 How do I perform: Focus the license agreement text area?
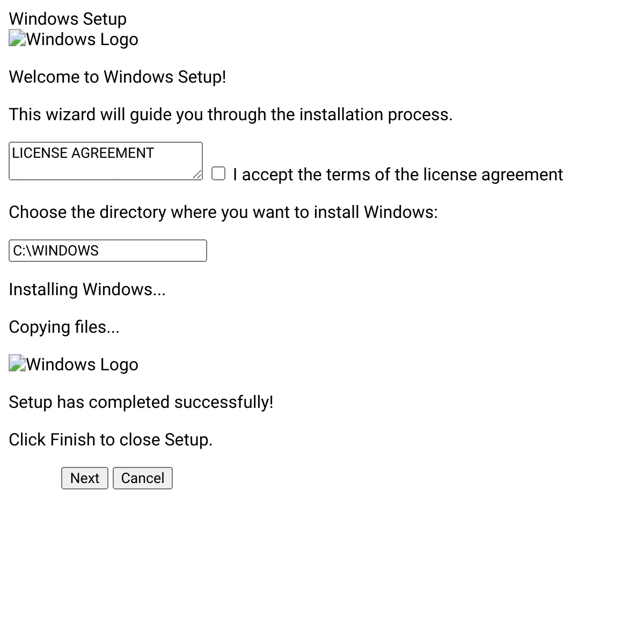pyautogui.click(x=106, y=161)
